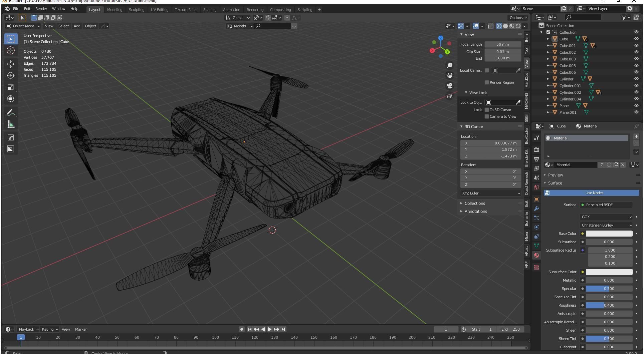Collapse the View Lock subpanel

pyautogui.click(x=478, y=93)
